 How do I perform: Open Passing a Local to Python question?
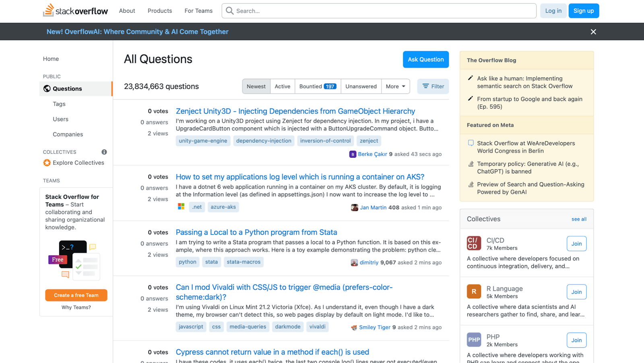256,232
